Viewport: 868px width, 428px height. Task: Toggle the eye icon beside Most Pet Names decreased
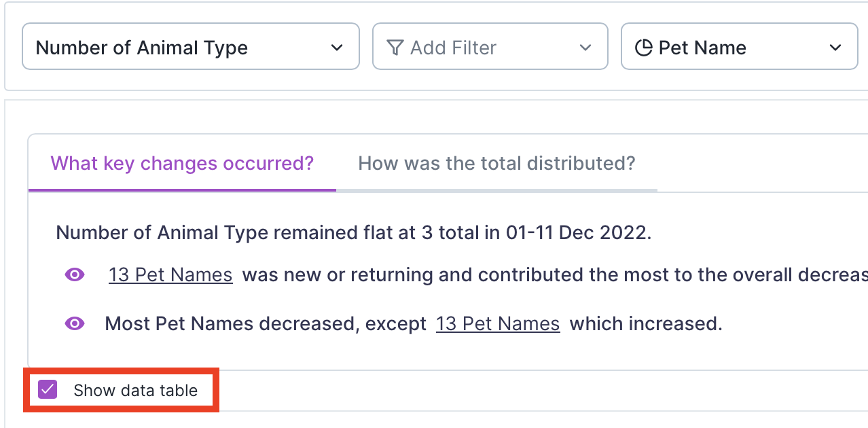pyautogui.click(x=75, y=323)
